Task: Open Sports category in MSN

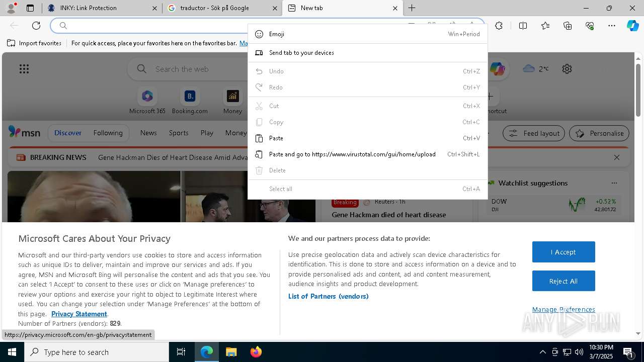Action: pos(179,133)
